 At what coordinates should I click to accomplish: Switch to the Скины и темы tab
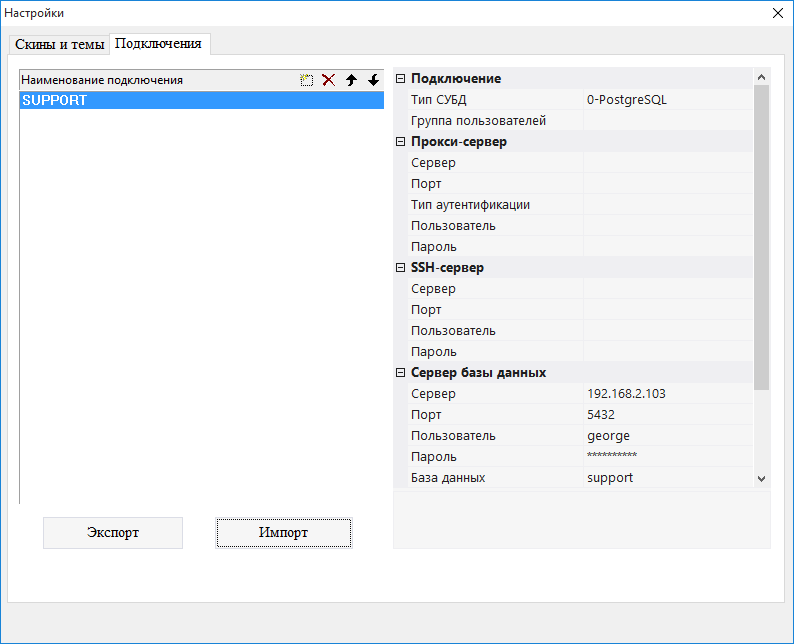59,45
